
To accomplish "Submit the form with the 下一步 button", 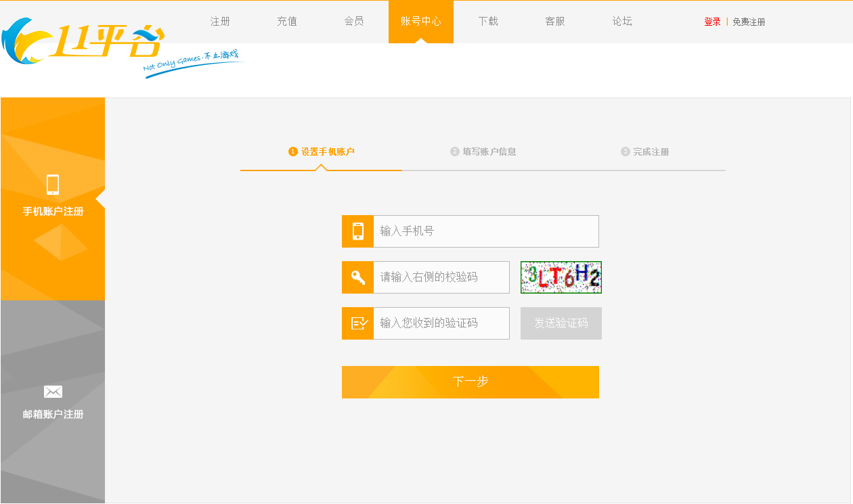I will tap(470, 382).
